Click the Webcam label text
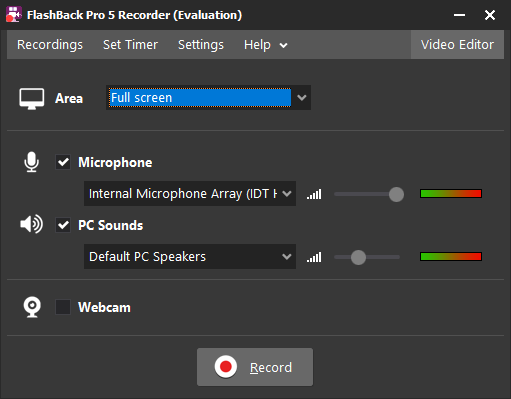The height and width of the screenshot is (399, 511). (x=104, y=307)
